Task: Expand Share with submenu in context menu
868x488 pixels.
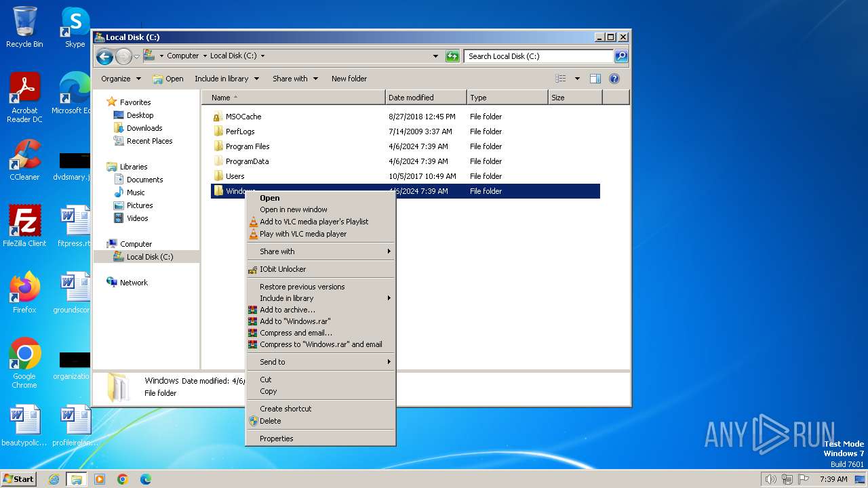Action: (320, 251)
